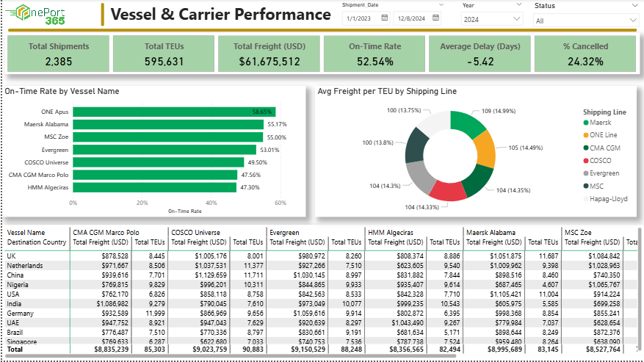Select the % Cancelled card

[585, 54]
